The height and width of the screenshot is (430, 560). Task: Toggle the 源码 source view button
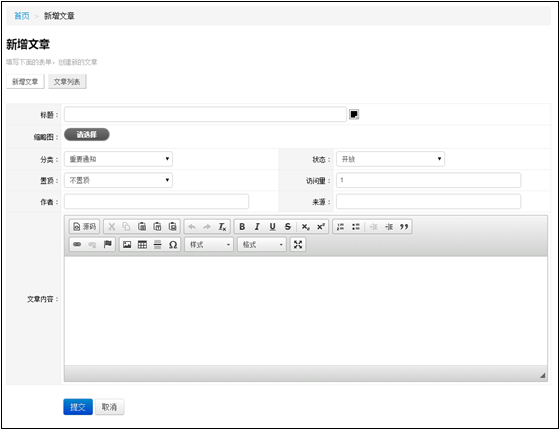84,226
